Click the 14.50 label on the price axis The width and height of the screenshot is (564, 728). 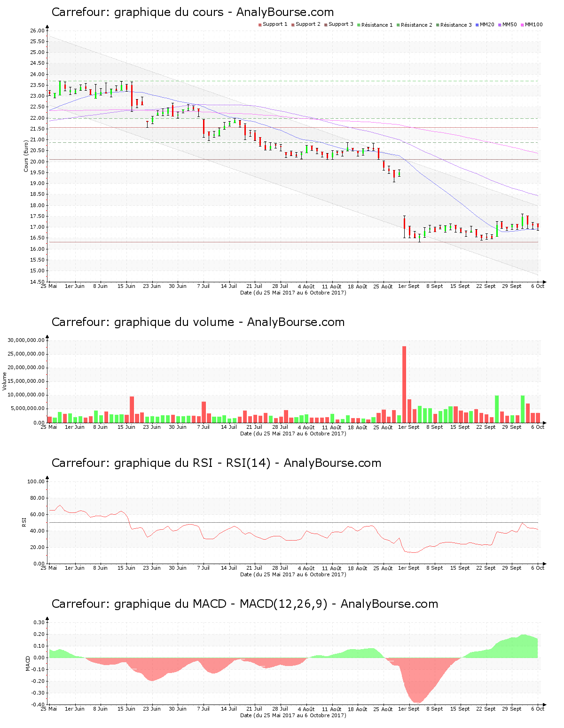coord(37,282)
